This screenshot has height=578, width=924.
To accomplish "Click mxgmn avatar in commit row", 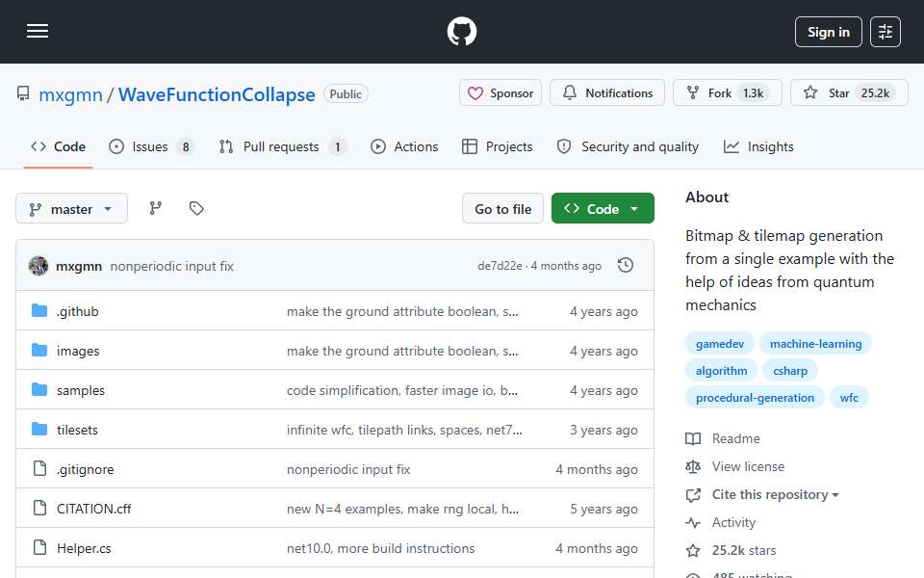I will pyautogui.click(x=38, y=266).
